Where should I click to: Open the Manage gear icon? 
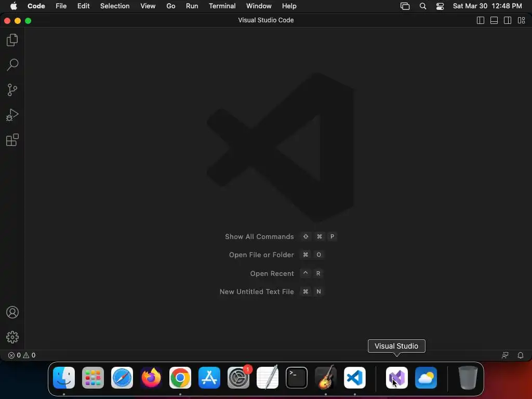pyautogui.click(x=12, y=337)
